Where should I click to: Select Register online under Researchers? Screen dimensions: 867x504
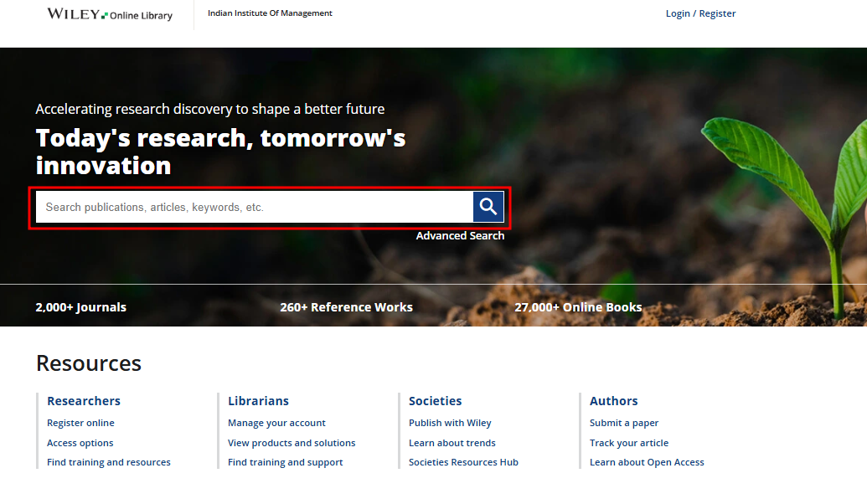coord(80,423)
